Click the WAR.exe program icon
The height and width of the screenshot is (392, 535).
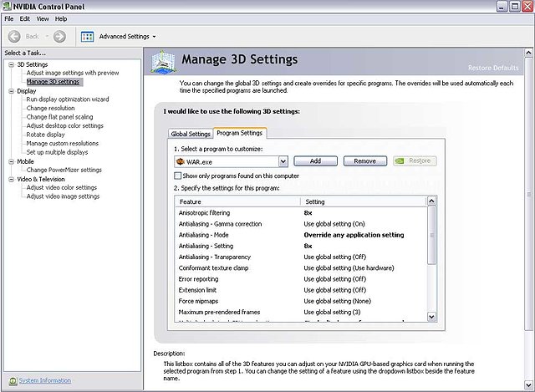tap(180, 161)
